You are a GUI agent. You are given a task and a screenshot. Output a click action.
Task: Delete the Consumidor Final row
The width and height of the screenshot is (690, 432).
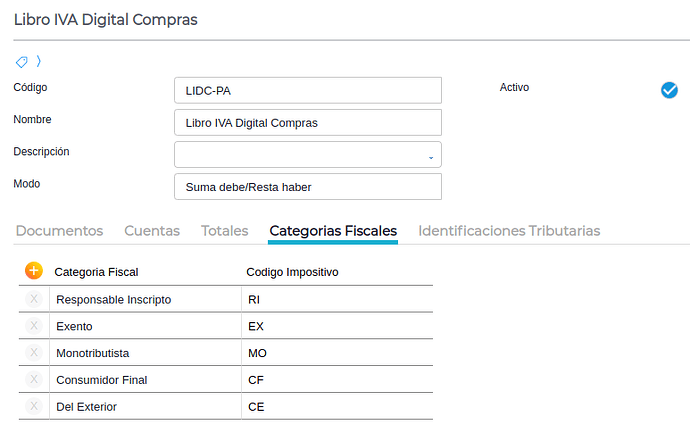[x=33, y=380]
